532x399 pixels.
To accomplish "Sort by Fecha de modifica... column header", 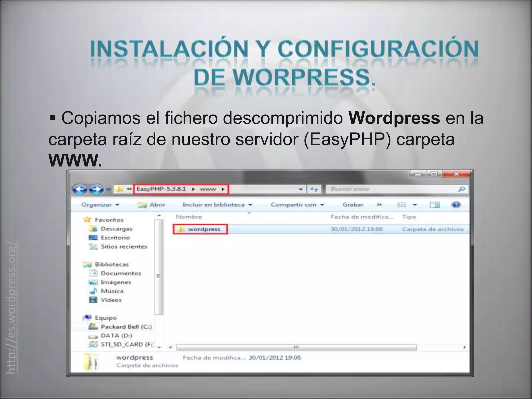I will tap(362, 217).
